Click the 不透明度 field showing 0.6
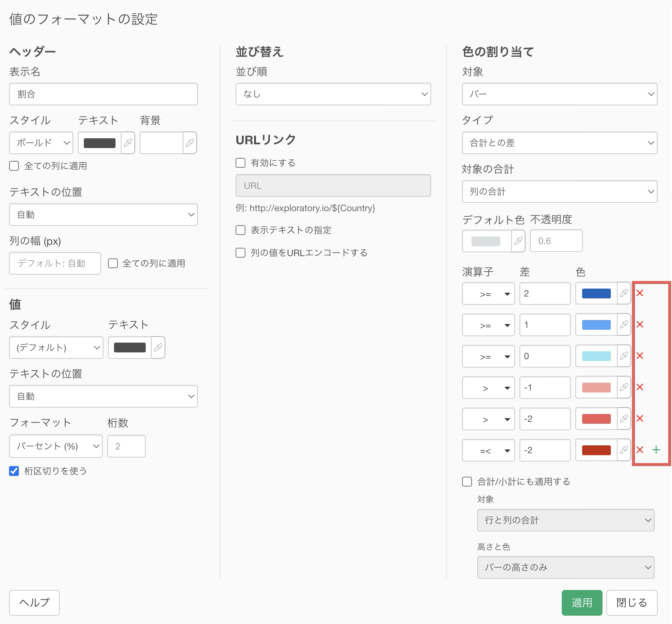The image size is (672, 624). (x=556, y=241)
